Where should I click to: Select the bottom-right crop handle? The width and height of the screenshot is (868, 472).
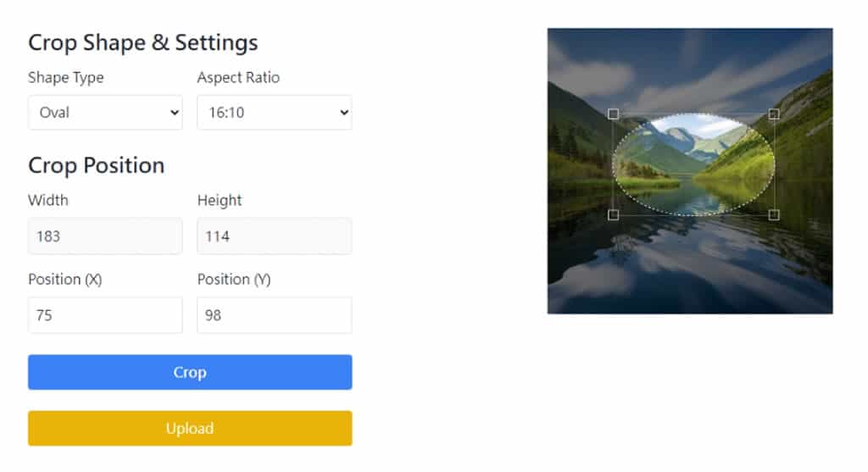pyautogui.click(x=774, y=214)
